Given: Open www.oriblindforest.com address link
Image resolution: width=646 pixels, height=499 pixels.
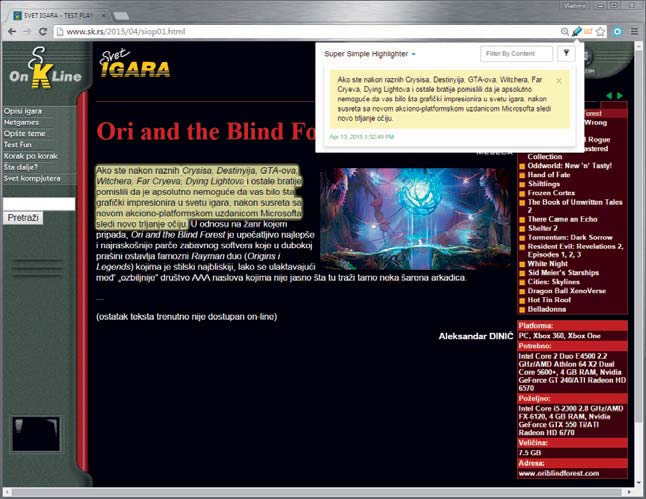Looking at the screenshot, I should [559, 473].
